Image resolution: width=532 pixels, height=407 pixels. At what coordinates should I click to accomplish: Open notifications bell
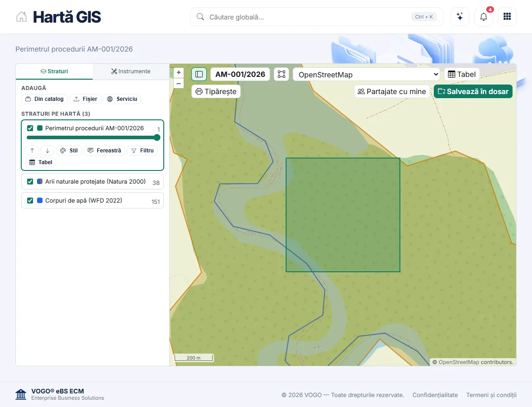coord(484,17)
